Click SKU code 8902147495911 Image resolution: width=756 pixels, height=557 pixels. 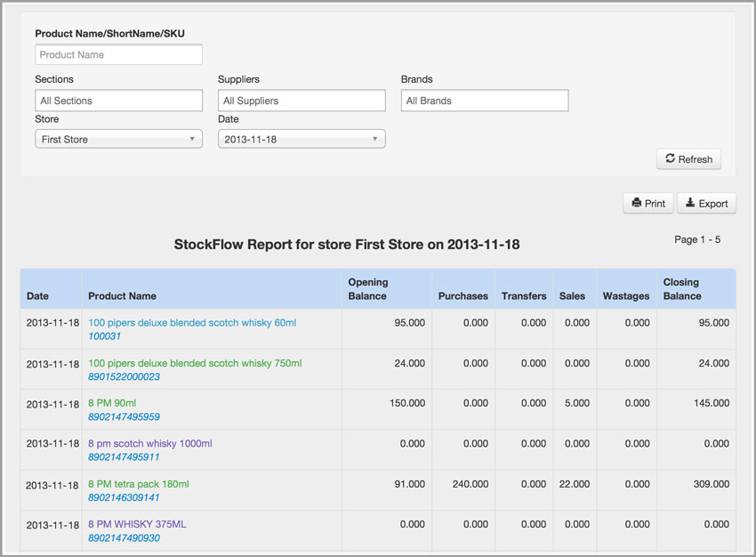[x=124, y=456]
